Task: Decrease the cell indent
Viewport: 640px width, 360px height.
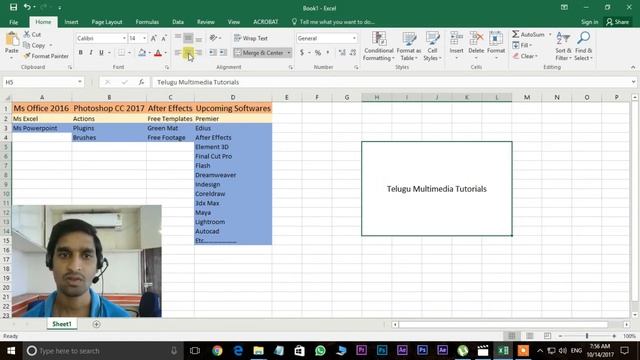Action: point(213,53)
